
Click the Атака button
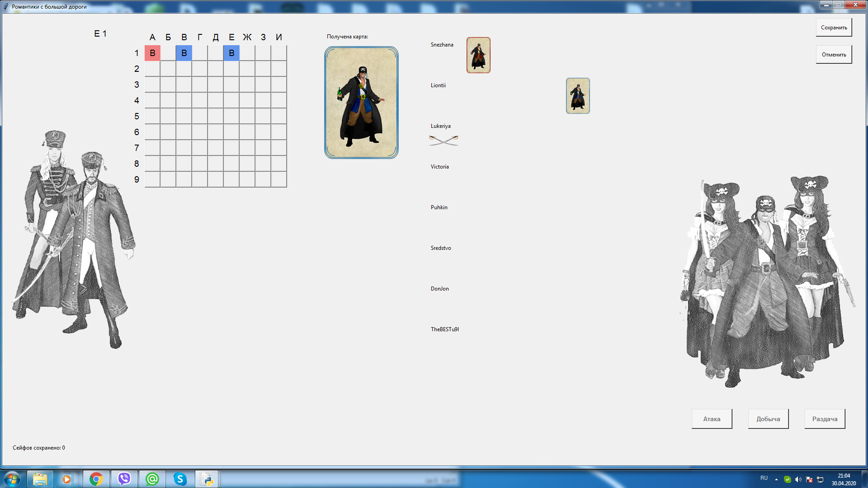tap(712, 419)
